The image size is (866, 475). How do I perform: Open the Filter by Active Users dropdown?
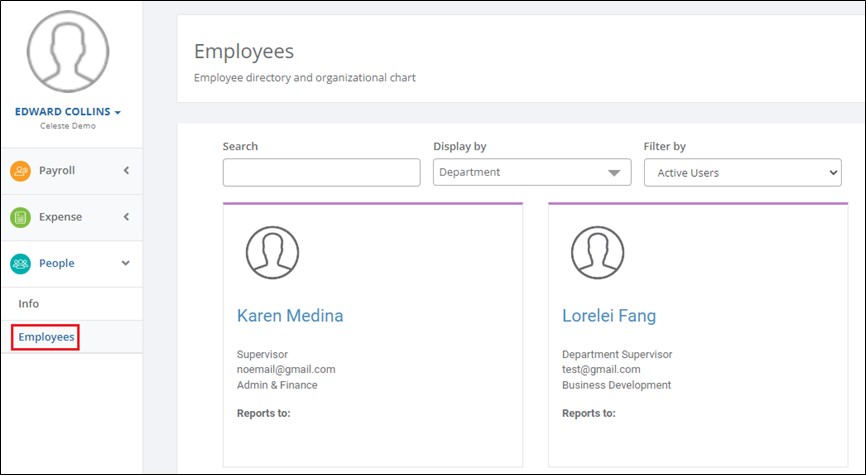pos(743,173)
